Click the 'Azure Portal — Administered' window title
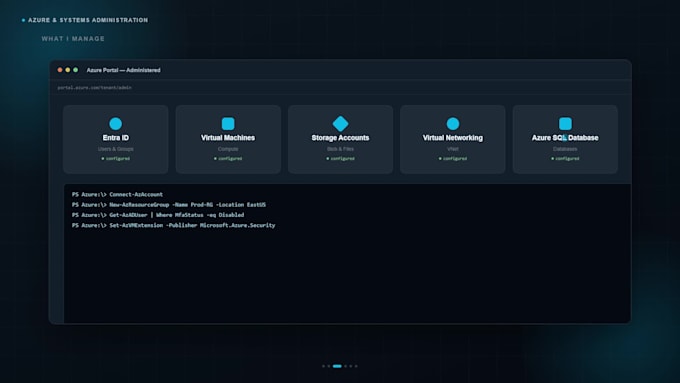This screenshot has width=680, height=383. [124, 70]
